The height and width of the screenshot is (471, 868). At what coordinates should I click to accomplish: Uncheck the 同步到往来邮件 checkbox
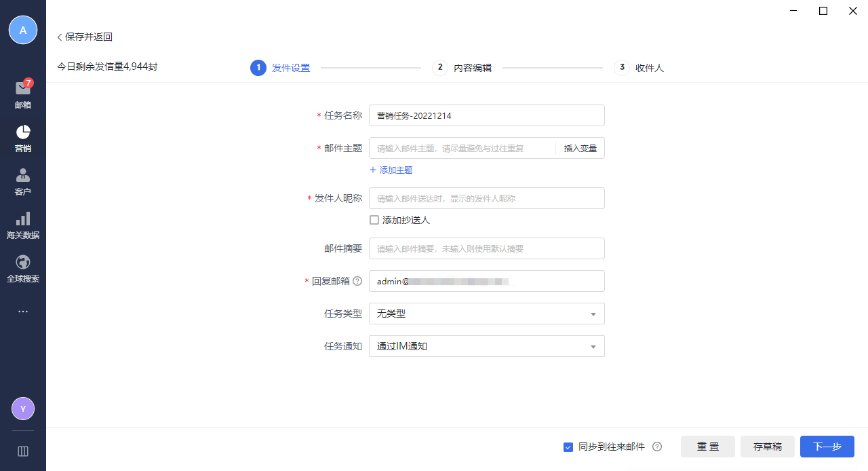(568, 447)
